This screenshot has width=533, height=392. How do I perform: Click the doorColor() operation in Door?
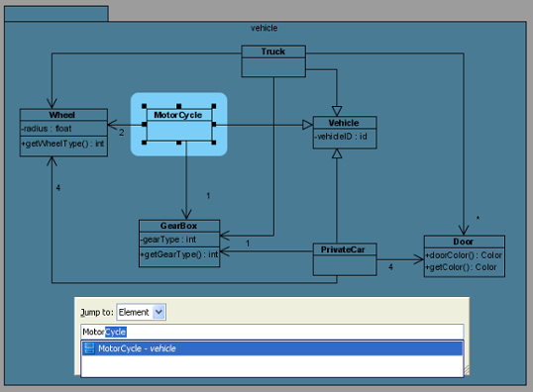464,255
